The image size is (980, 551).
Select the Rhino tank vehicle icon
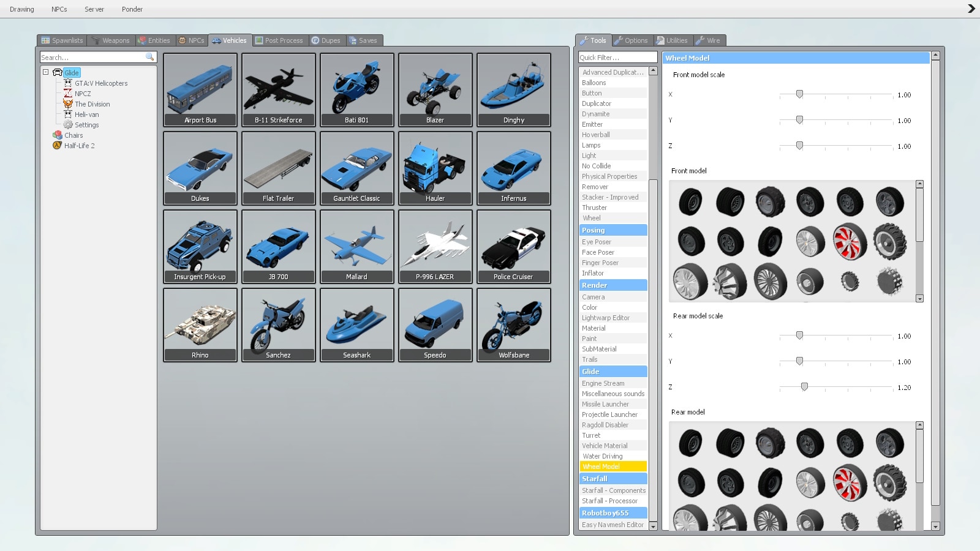pos(200,324)
